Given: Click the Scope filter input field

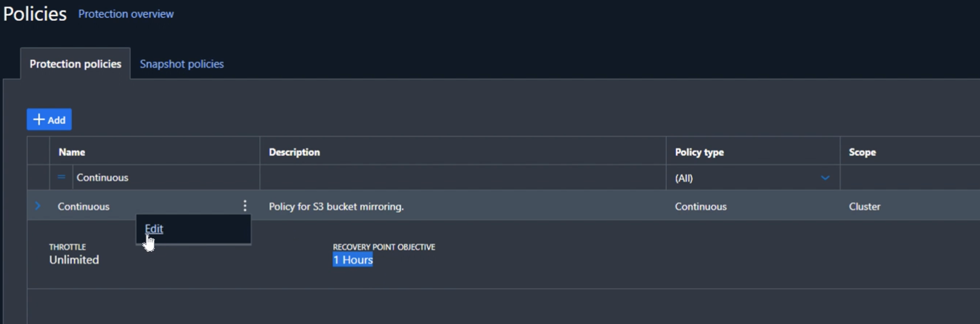Looking at the screenshot, I should click(909, 177).
